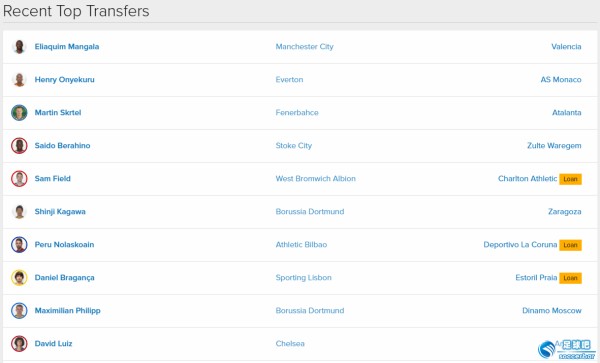Visit the Dinamo Moscow club link
This screenshot has height=363, width=600.
coord(552,311)
